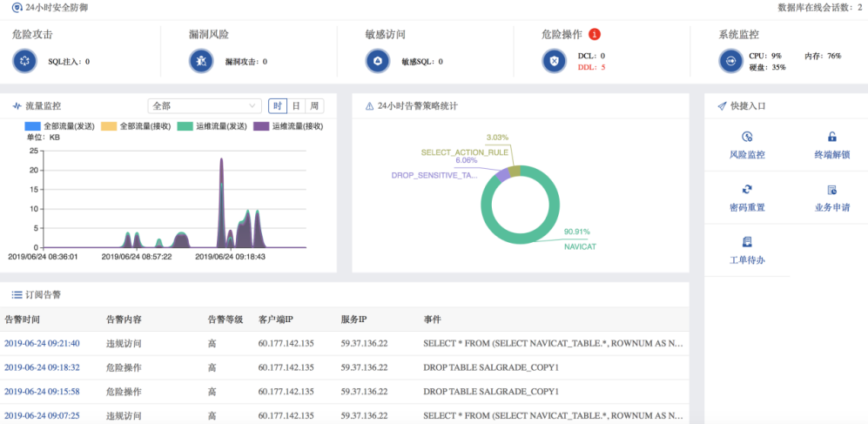Switch traffic chart to 时 view

[x=278, y=105]
